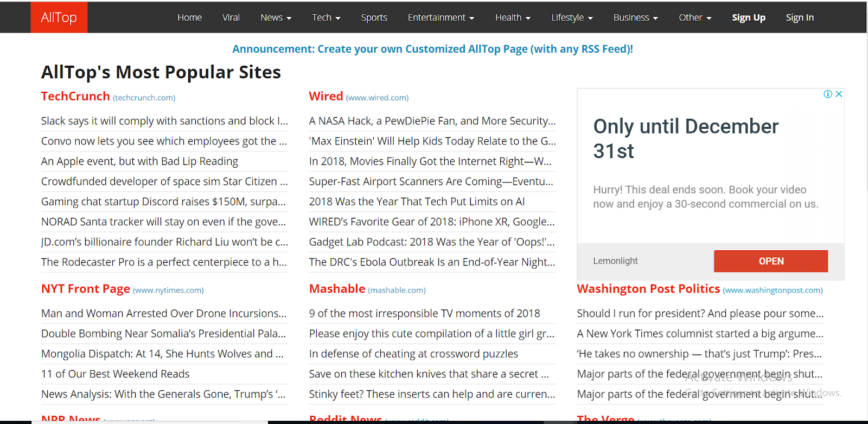Screen dimensions: 868x424
Task: Close the Lemonlight ad with X icon
Action: (839, 94)
